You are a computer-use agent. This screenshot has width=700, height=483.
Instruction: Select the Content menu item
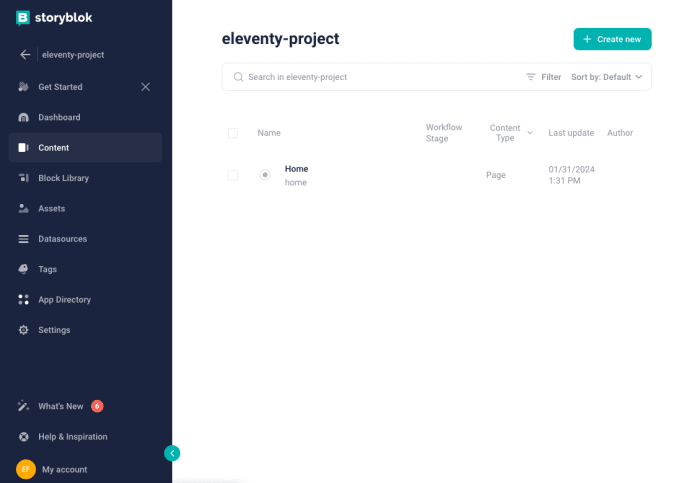pos(85,148)
